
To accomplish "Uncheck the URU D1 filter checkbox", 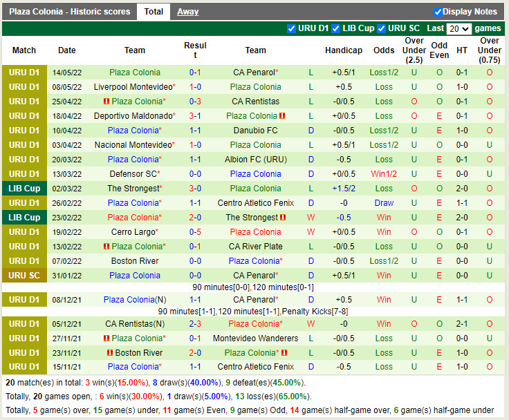I will point(291,28).
